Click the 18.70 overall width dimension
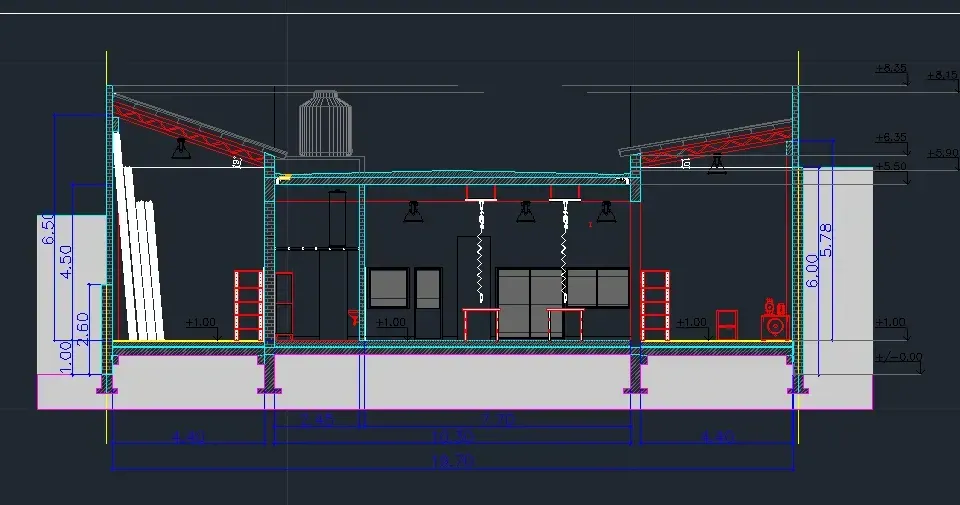The image size is (960, 505). coord(452,462)
